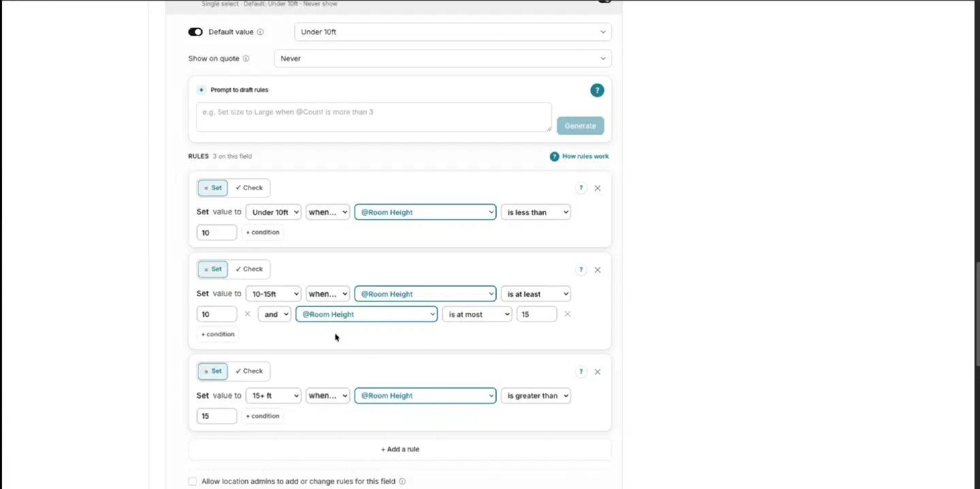The image size is (980, 489).
Task: Open the '10-15ft' value dropdown
Action: tap(273, 294)
